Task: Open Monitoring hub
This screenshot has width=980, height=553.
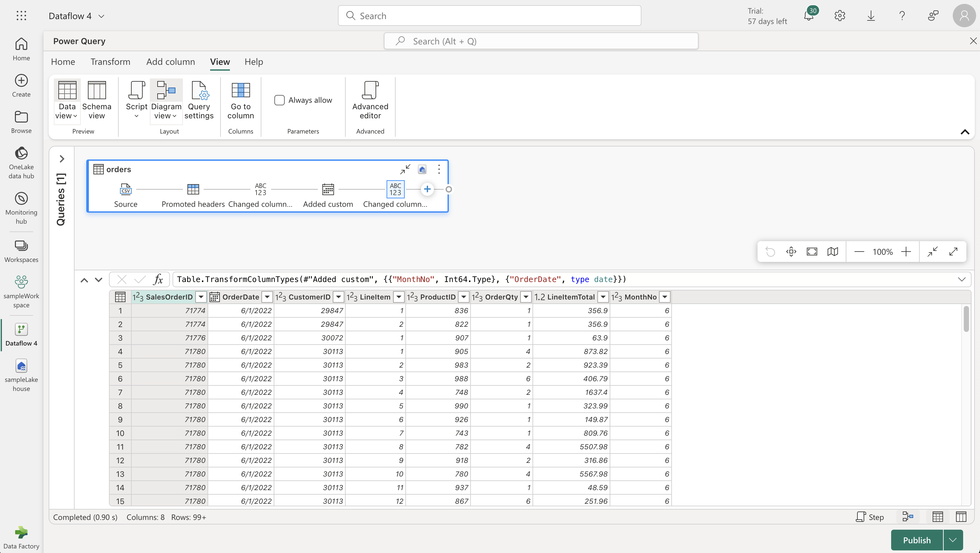Action: pyautogui.click(x=21, y=208)
